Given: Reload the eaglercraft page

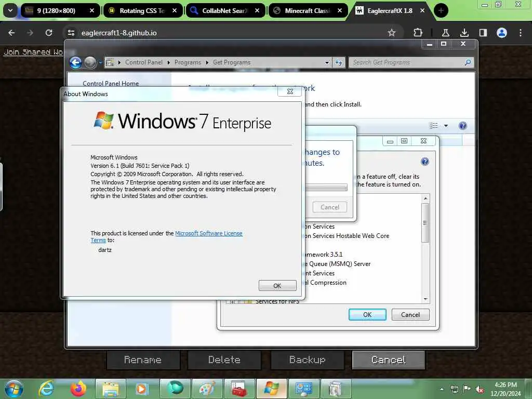Looking at the screenshot, I should (49, 33).
